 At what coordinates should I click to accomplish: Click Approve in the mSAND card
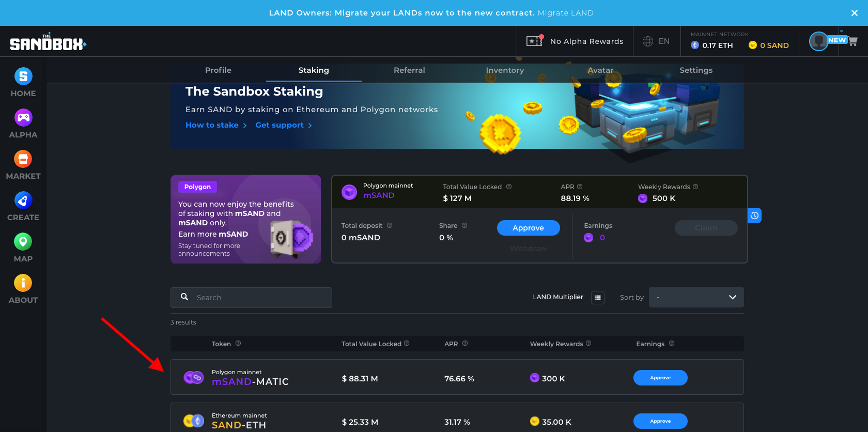[528, 228]
